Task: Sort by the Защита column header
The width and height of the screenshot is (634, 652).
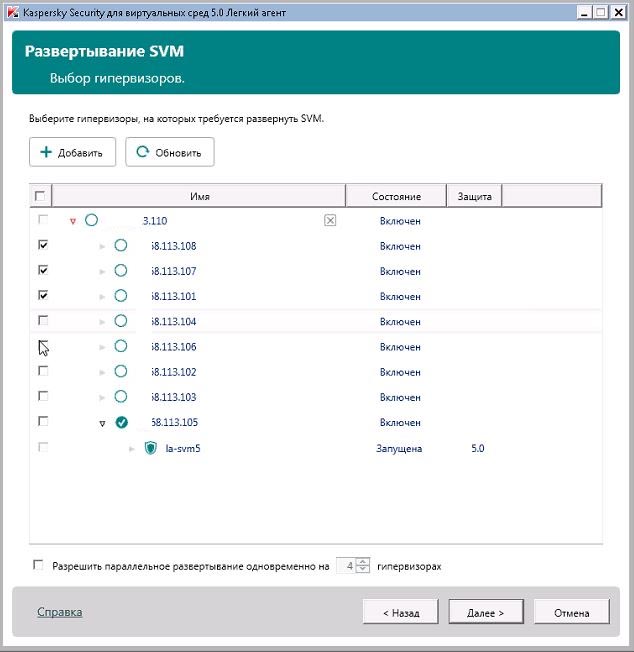Action: [x=474, y=196]
